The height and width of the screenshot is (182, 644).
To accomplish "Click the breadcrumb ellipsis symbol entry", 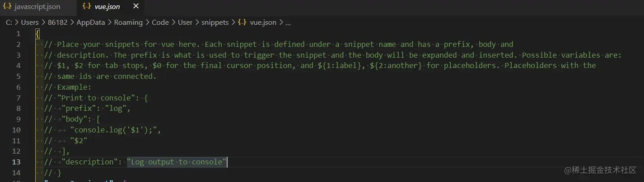I will [289, 22].
